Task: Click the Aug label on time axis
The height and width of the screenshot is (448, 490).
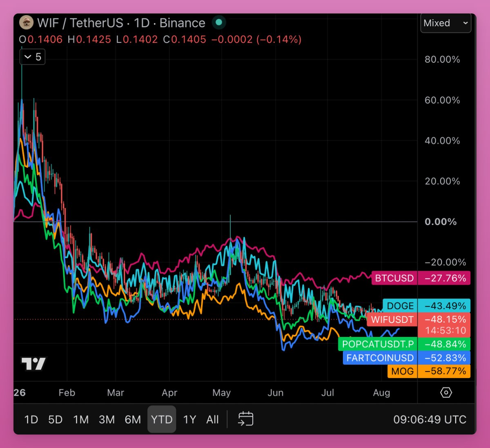Action: click(381, 393)
